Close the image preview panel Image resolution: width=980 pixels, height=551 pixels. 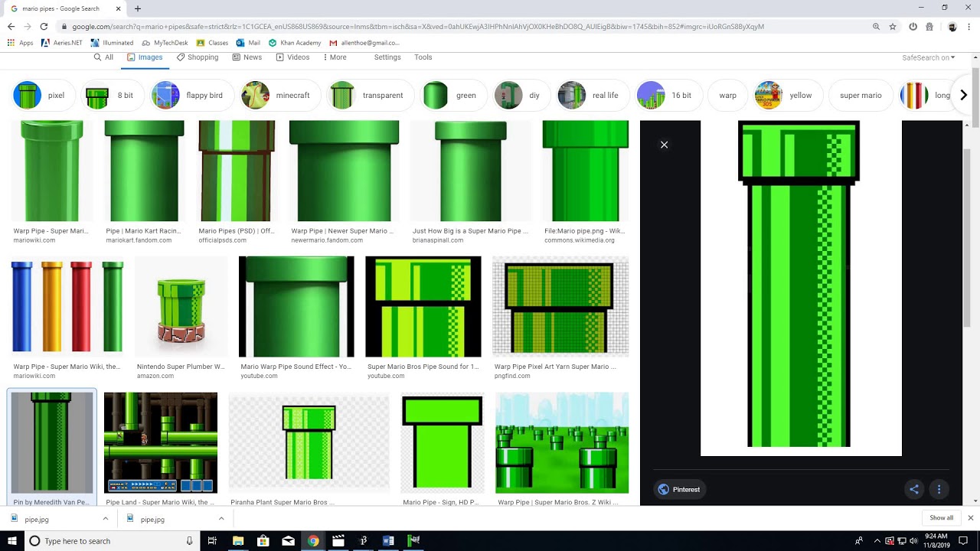pyautogui.click(x=664, y=145)
